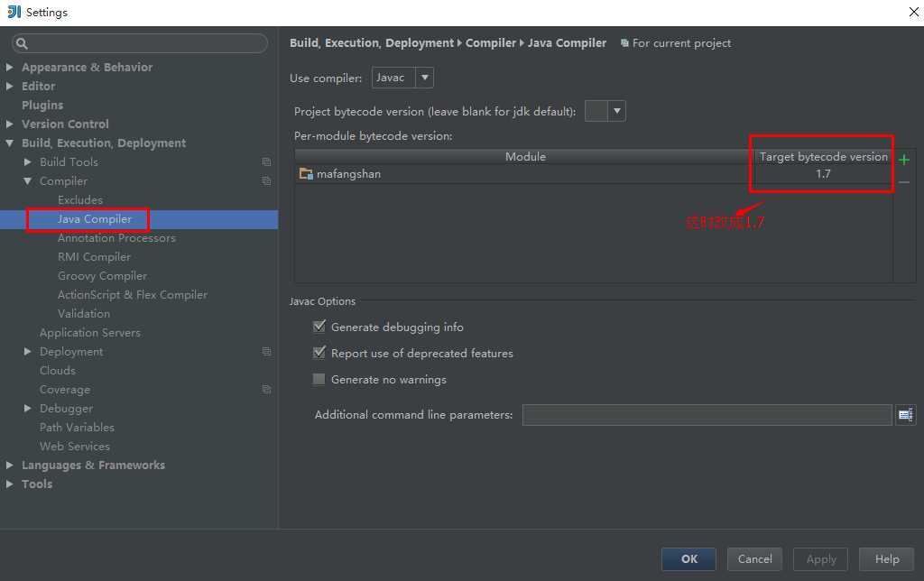Screen dimensions: 924x581
Task: Click the project-scope icon next to Compiler
Action: [x=266, y=181]
